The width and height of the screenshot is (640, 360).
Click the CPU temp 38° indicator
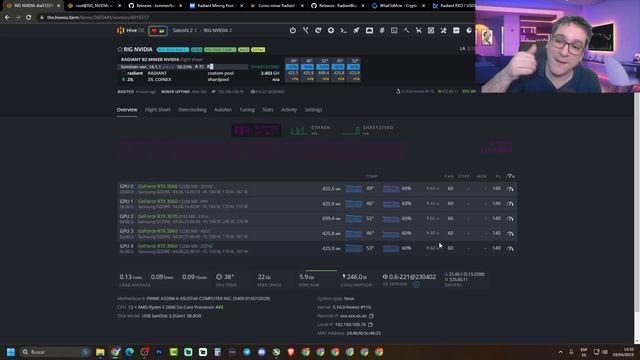click(x=225, y=277)
